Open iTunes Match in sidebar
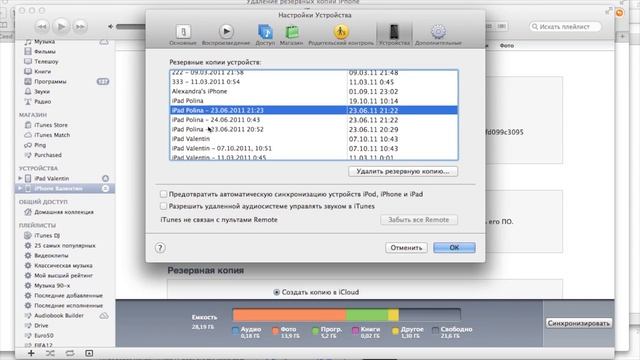The width and height of the screenshot is (640, 360). coord(52,135)
